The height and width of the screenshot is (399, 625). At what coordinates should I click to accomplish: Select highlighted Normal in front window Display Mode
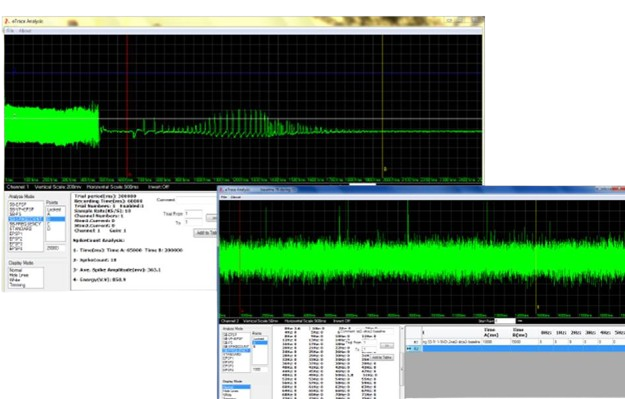(236, 387)
